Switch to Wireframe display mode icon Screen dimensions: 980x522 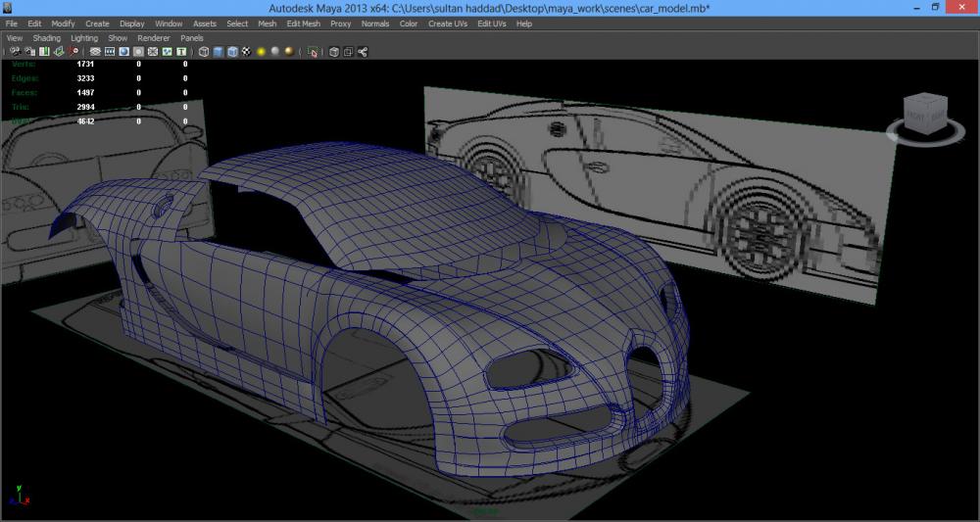point(203,51)
